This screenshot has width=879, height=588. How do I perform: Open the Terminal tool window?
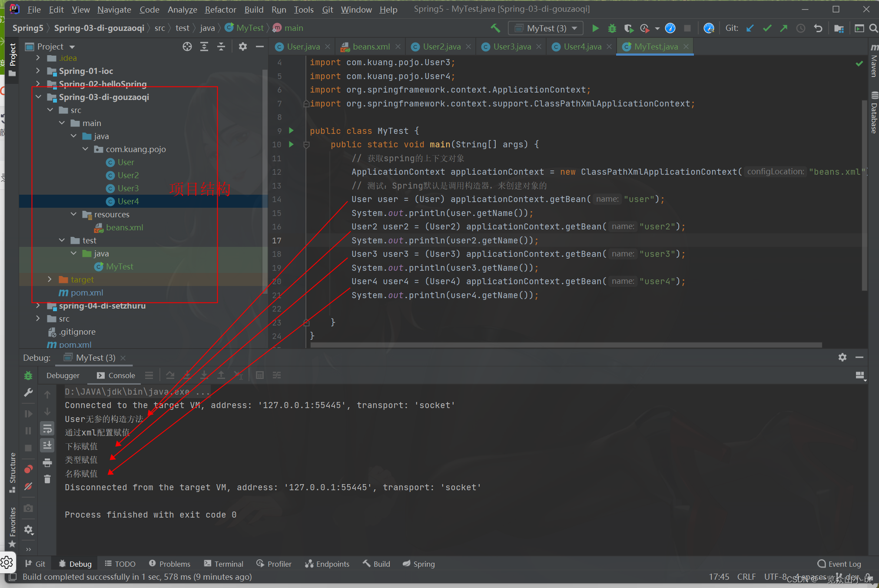click(x=224, y=564)
